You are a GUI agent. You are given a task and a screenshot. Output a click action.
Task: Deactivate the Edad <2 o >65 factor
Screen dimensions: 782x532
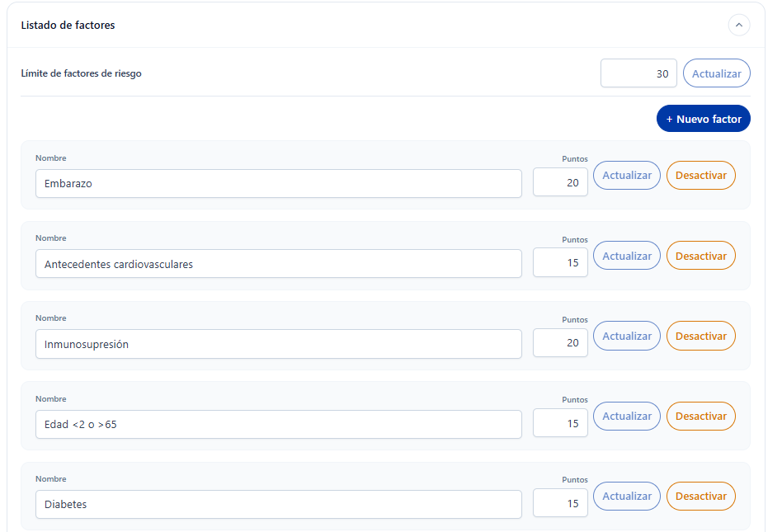click(700, 417)
